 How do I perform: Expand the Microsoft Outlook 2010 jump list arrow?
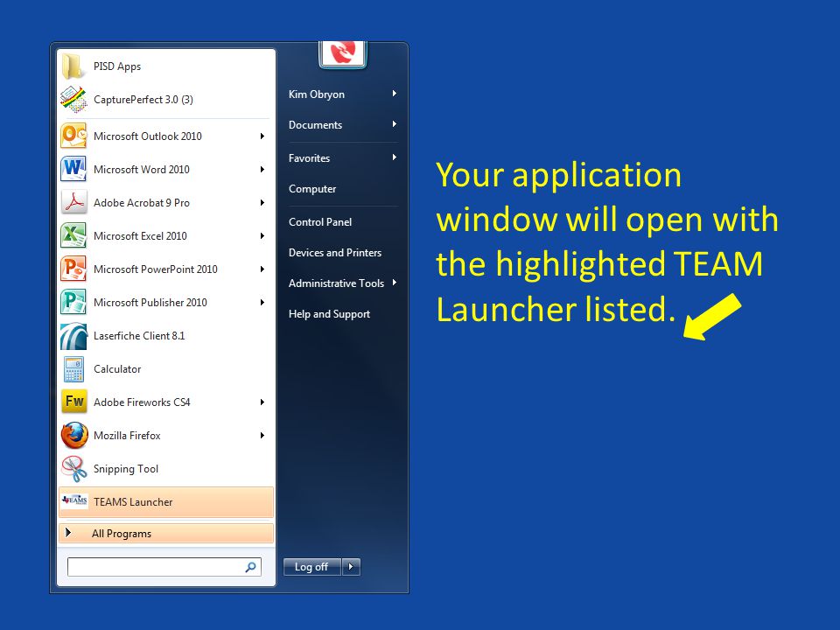click(x=262, y=136)
